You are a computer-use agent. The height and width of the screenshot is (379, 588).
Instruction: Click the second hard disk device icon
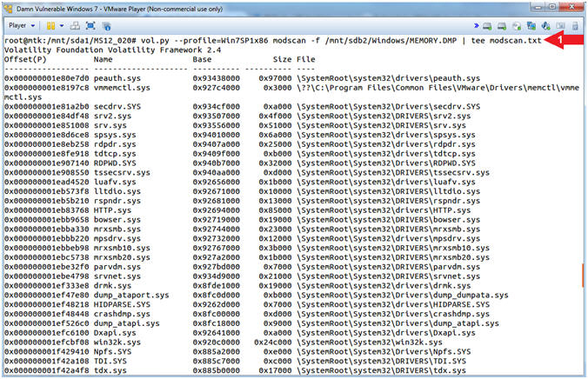click(x=502, y=26)
